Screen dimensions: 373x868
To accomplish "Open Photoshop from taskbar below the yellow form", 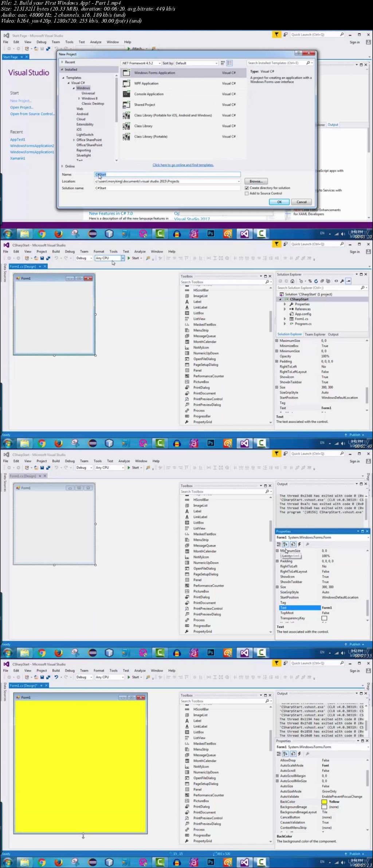I will (x=211, y=862).
